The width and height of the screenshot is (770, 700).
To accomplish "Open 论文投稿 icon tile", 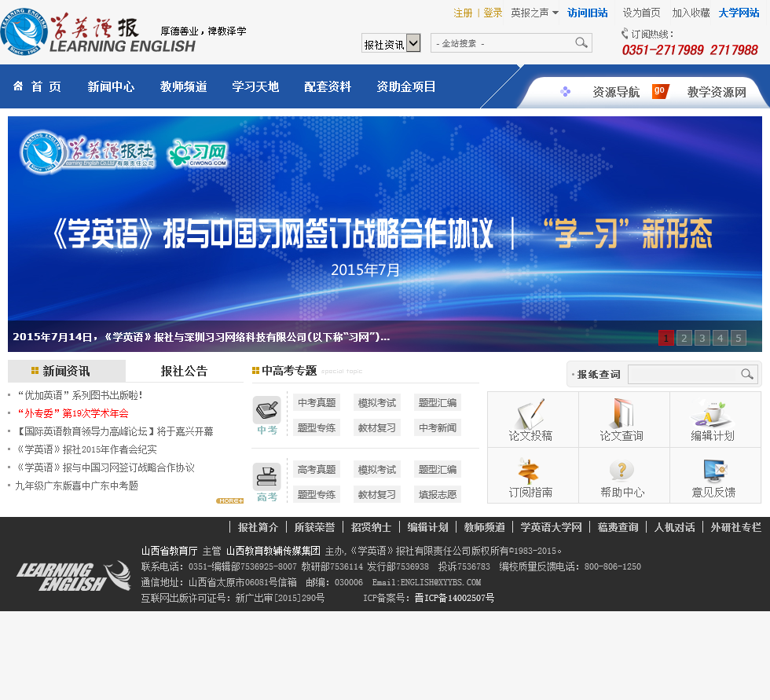I will 533,420.
